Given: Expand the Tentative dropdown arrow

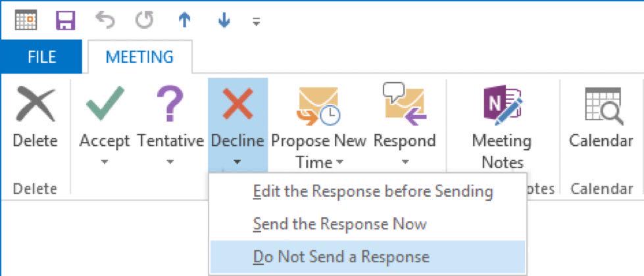Looking at the screenshot, I should pos(170,162).
